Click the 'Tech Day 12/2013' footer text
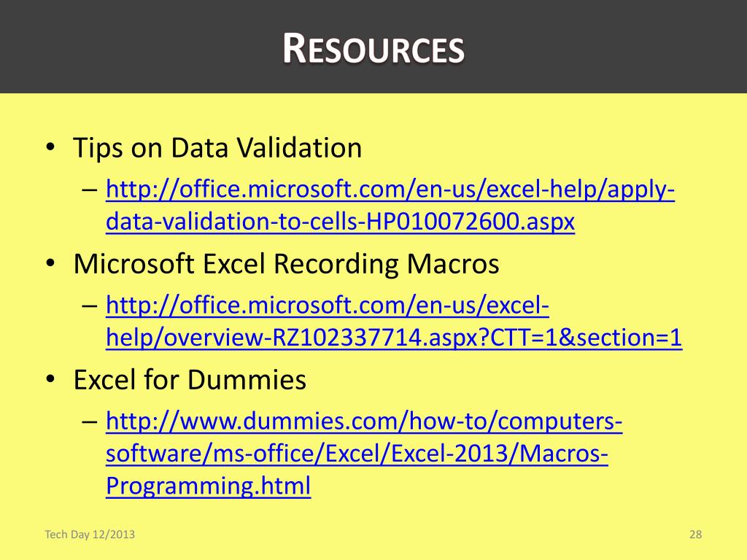 [90, 534]
